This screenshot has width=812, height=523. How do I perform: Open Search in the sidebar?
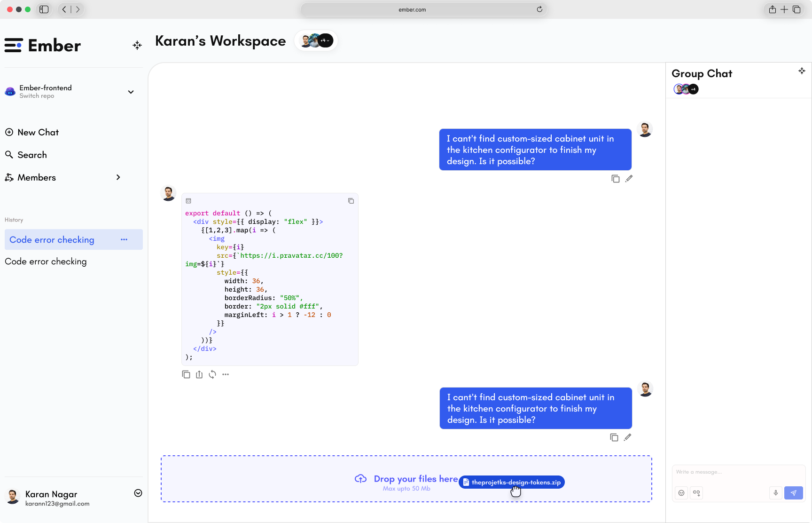tap(26, 155)
